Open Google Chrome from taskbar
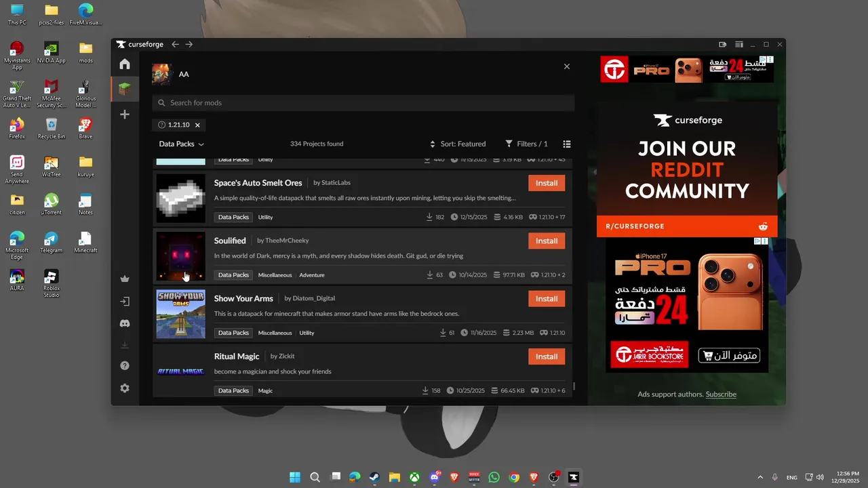868x488 pixels. 514,477
